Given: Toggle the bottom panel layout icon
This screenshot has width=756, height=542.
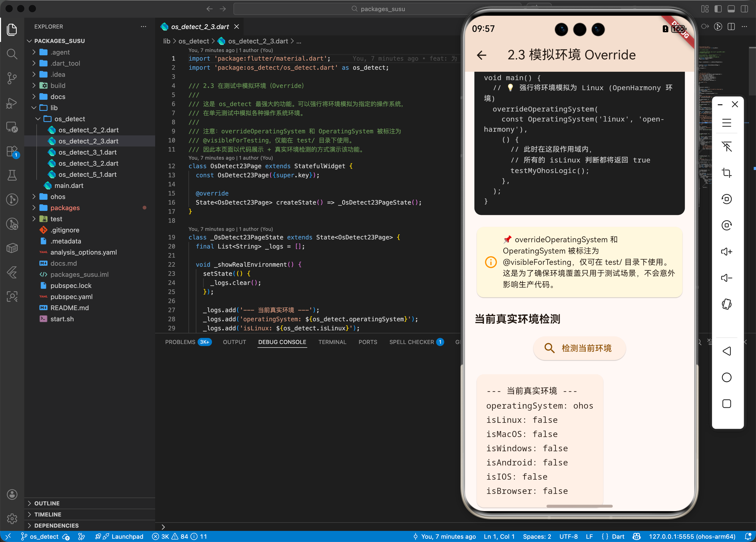Looking at the screenshot, I should (x=731, y=9).
